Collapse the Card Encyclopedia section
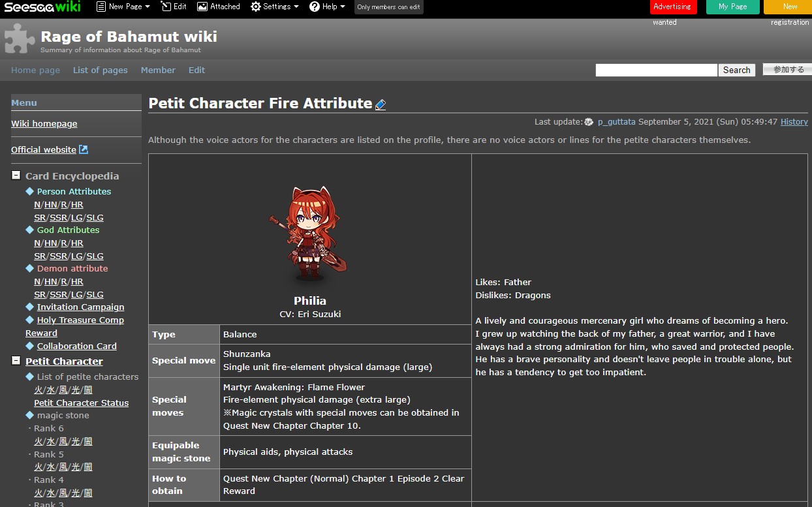 16,176
